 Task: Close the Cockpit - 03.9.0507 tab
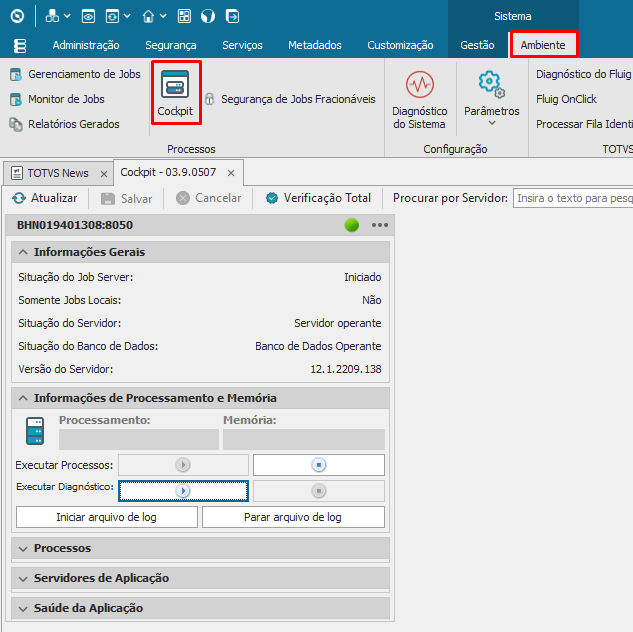tap(231, 173)
